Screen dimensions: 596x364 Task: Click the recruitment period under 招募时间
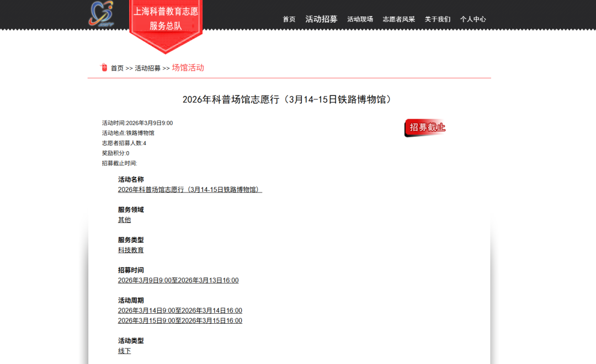pos(178,281)
